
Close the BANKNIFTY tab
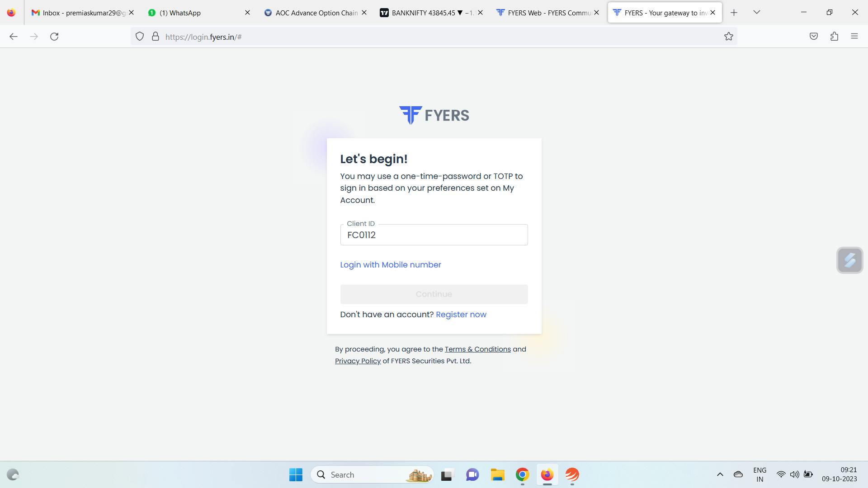coord(480,13)
